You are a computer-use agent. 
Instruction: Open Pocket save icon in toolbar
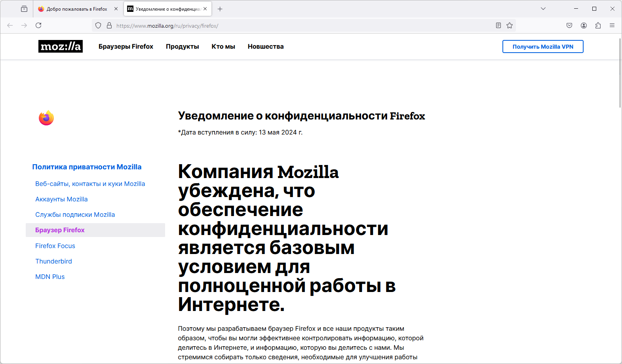click(x=569, y=25)
